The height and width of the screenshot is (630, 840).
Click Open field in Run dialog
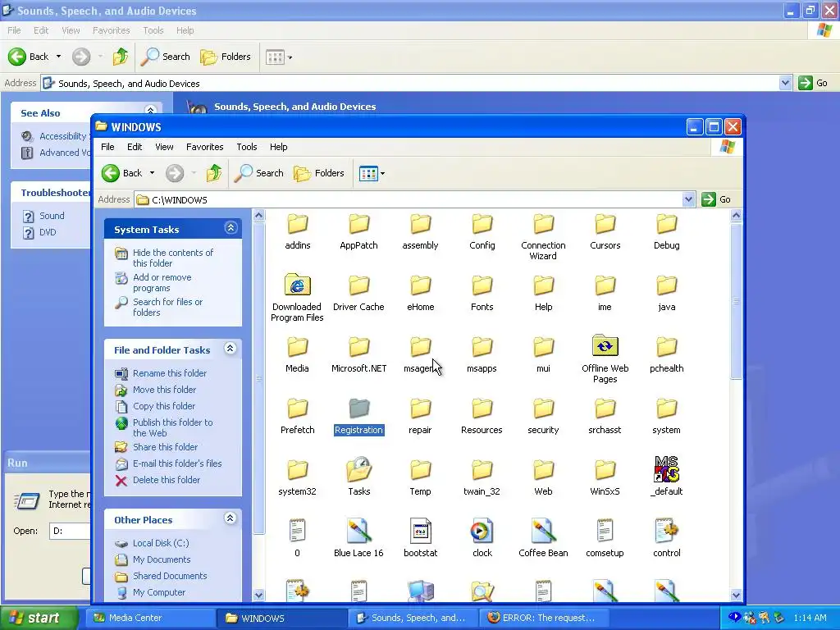(70, 531)
